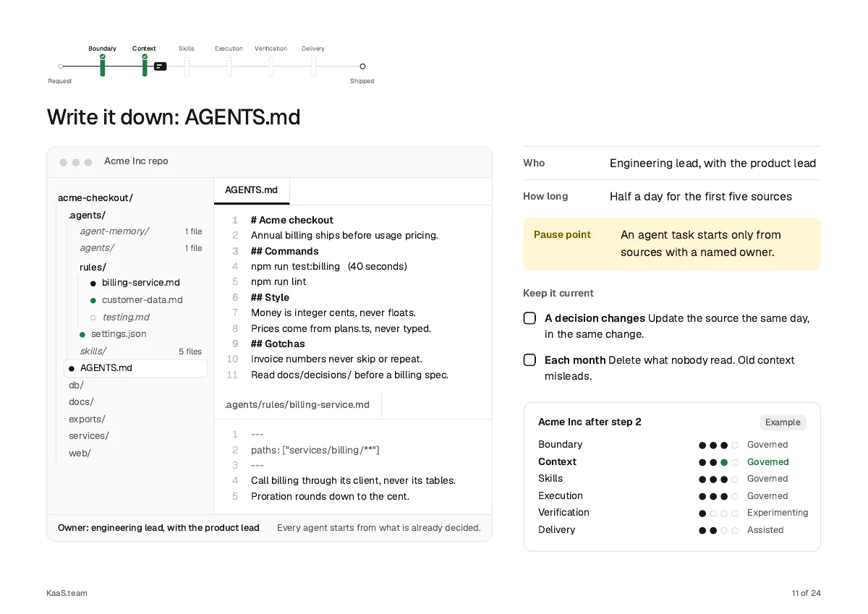Screen dimensions: 868x614
Task: Click the 'Pause point' label
Action: pyautogui.click(x=562, y=235)
